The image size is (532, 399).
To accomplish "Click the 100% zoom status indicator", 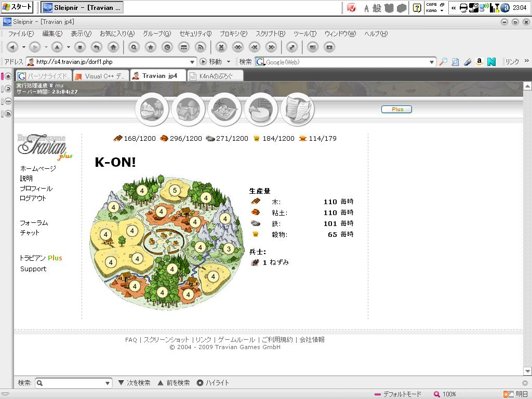I will [445, 394].
